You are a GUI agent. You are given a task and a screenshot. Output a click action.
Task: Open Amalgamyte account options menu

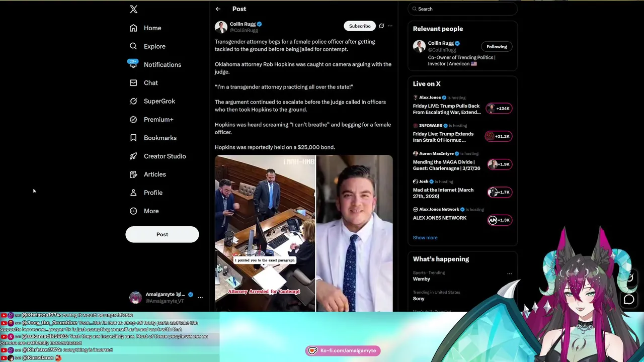point(200,298)
